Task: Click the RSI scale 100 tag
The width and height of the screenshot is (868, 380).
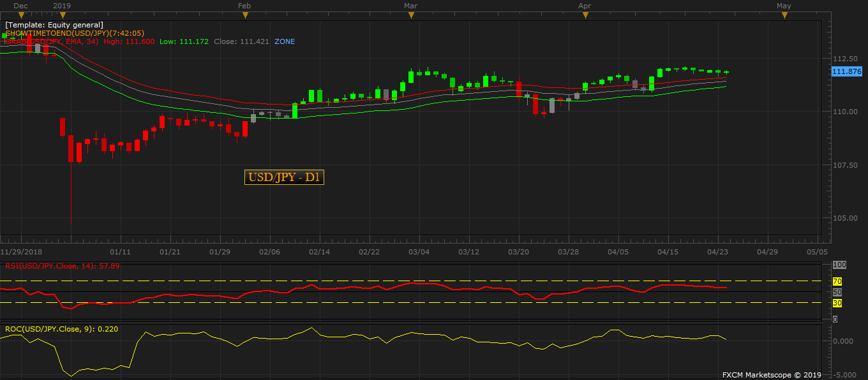Action: (839, 265)
